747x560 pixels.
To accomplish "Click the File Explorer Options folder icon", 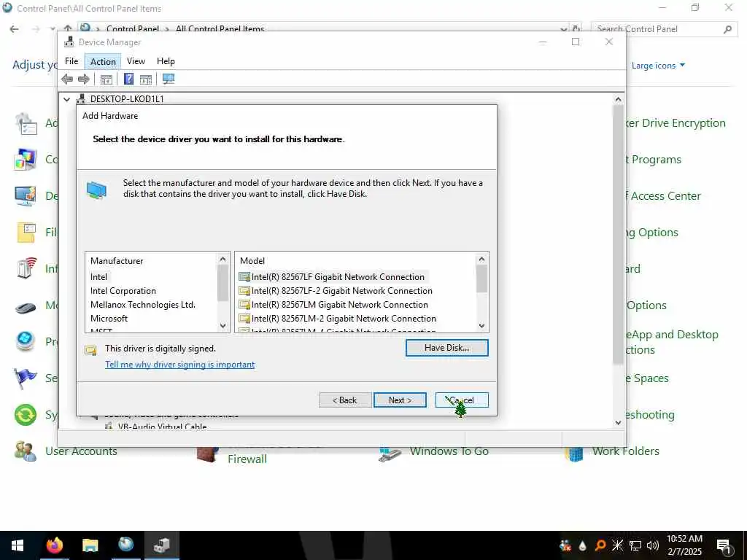I will 26,233.
